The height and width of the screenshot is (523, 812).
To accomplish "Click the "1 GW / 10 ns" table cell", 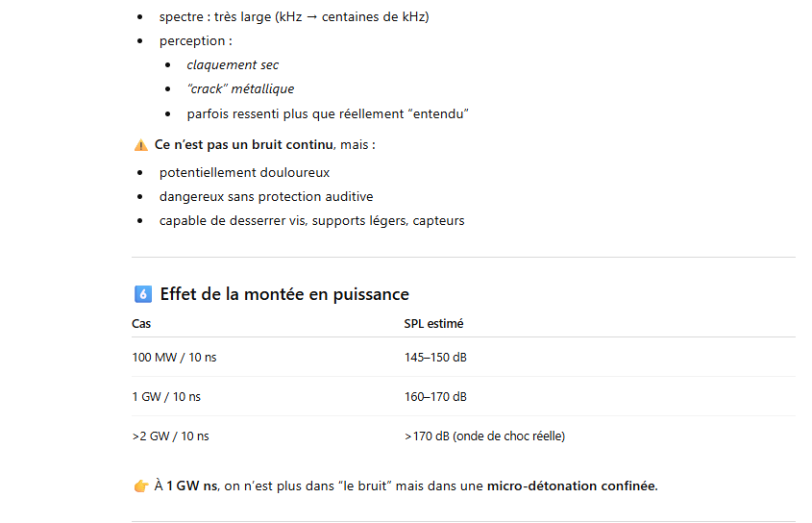I will click(x=166, y=397).
